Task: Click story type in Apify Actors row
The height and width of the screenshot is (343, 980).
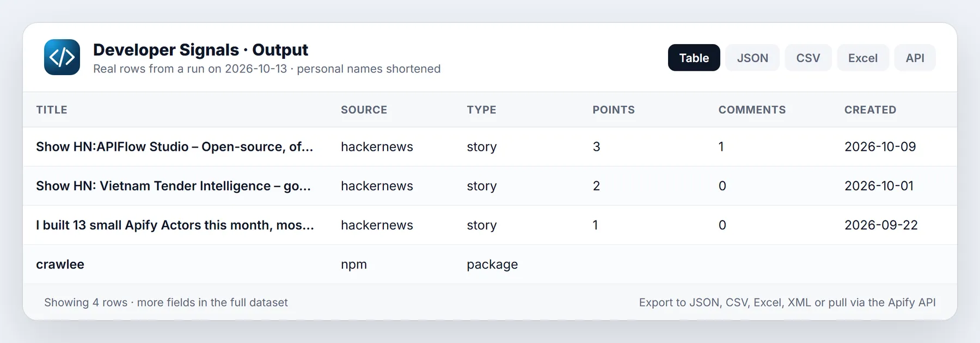Action: (x=482, y=225)
